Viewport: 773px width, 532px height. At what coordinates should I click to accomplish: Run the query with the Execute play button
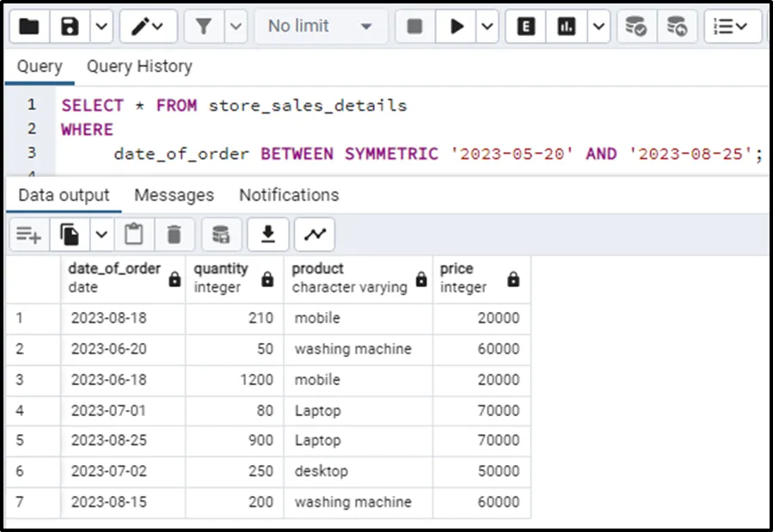(x=456, y=27)
